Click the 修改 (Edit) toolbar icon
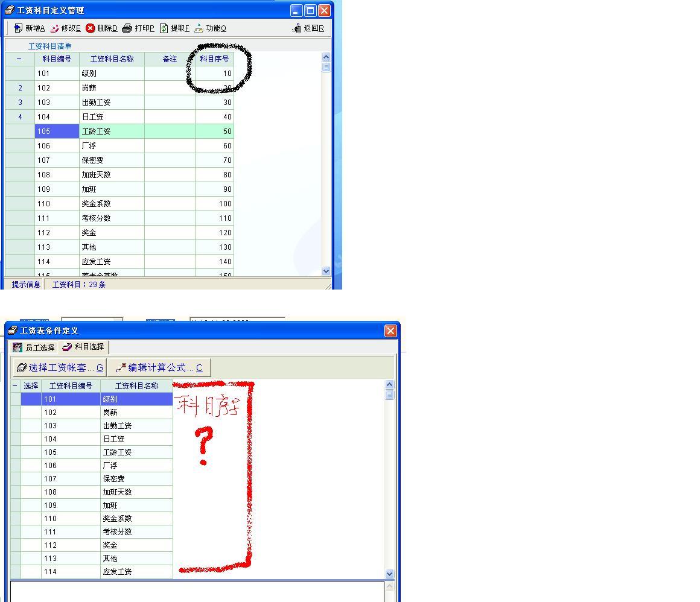 click(x=55, y=28)
